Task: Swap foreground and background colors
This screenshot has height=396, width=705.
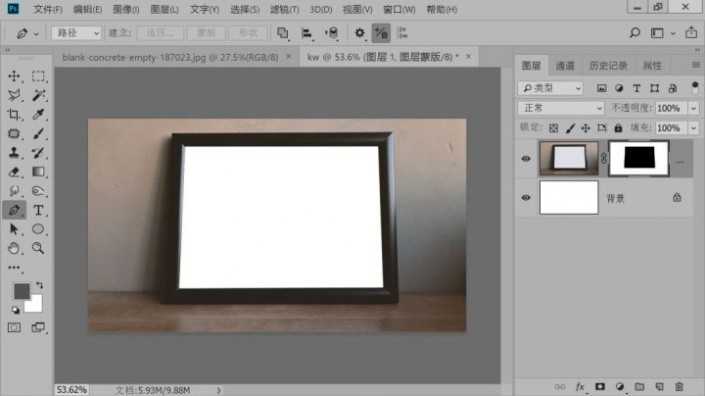Action: point(40,285)
